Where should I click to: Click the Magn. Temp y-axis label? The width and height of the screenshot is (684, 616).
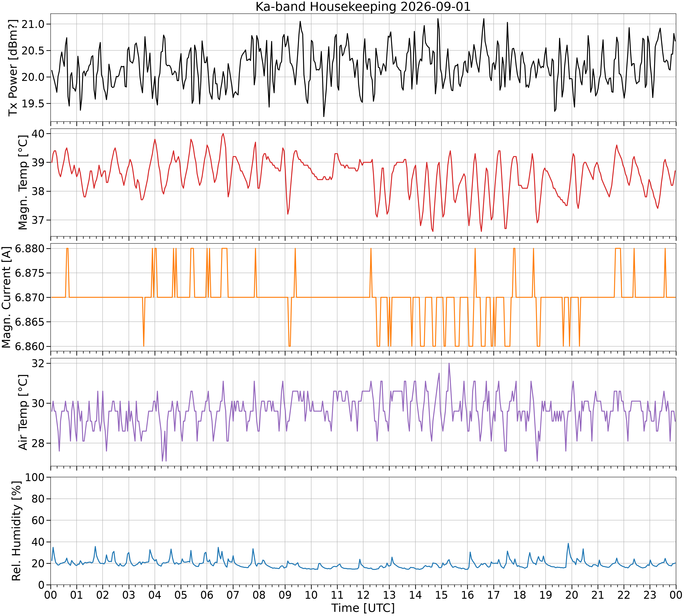click(x=22, y=183)
